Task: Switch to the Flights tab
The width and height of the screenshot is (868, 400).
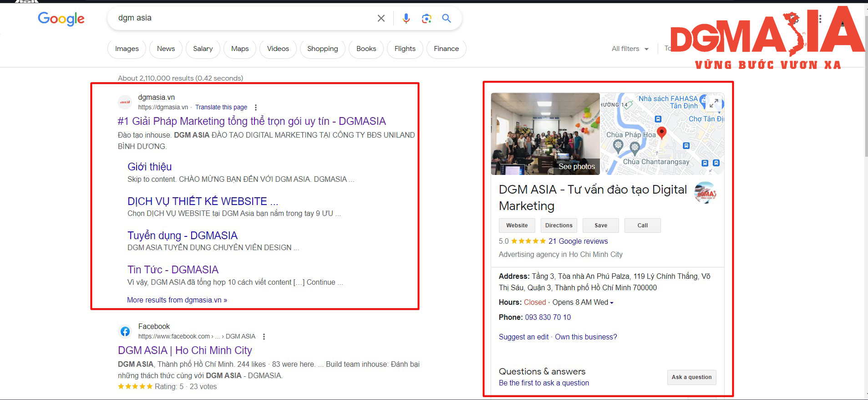Action: click(405, 49)
